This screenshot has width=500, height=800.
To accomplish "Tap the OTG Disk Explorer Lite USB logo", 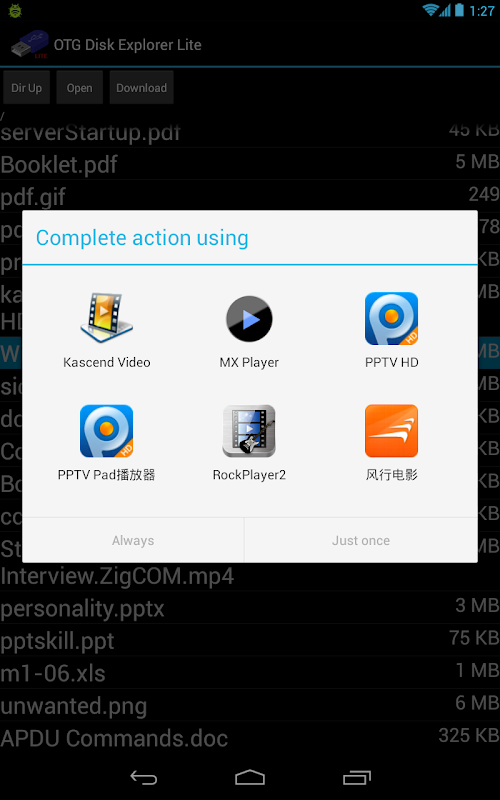I will pyautogui.click(x=30, y=44).
